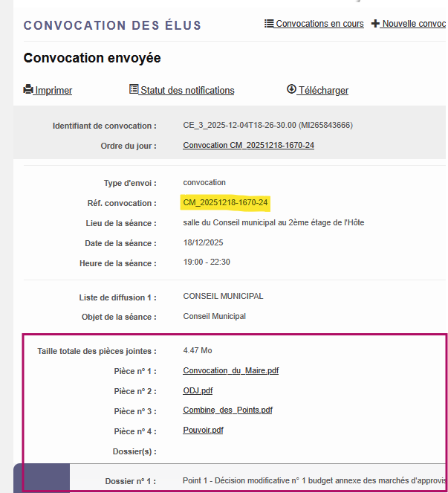
Task: Click the list icon beside Statut des notifications
Action: coord(134,89)
